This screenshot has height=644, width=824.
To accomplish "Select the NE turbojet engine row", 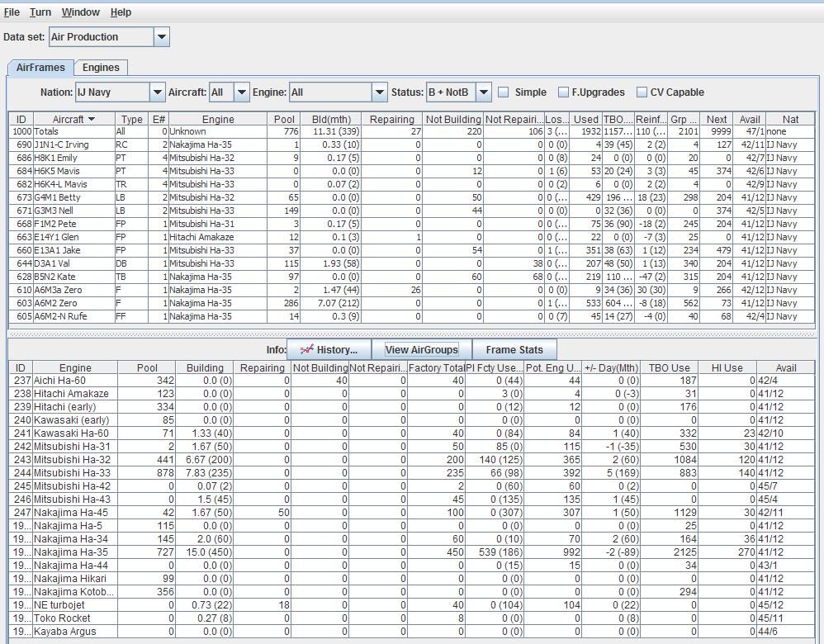I will (411, 605).
